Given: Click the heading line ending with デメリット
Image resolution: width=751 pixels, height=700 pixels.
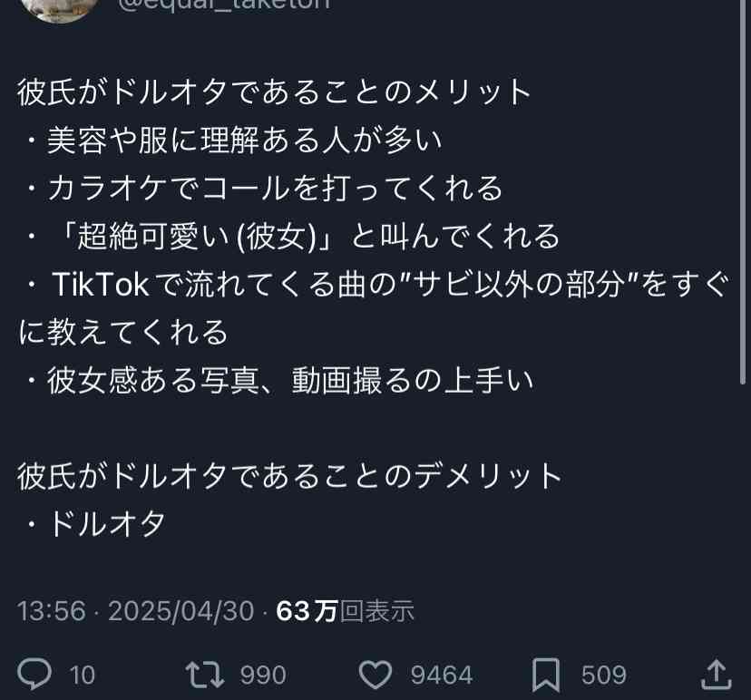Looking at the screenshot, I should tap(289, 476).
